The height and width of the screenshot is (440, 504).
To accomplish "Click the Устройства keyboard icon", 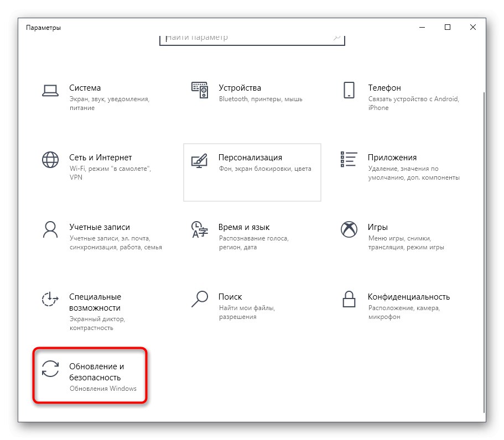I will (x=199, y=88).
